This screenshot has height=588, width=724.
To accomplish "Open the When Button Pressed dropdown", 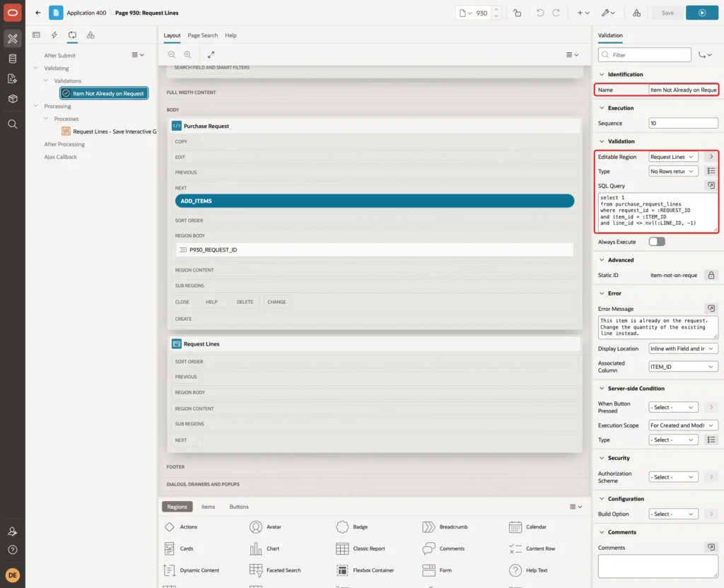I will [x=673, y=407].
